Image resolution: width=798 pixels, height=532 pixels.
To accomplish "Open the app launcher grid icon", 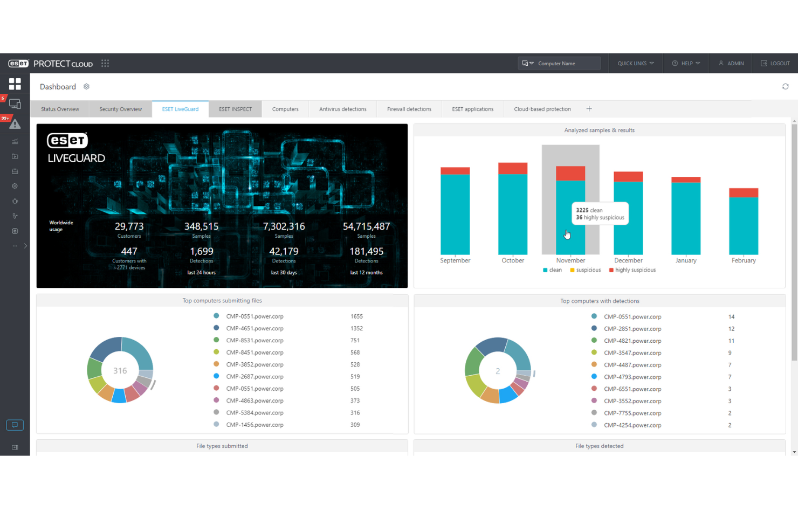I will coord(105,63).
